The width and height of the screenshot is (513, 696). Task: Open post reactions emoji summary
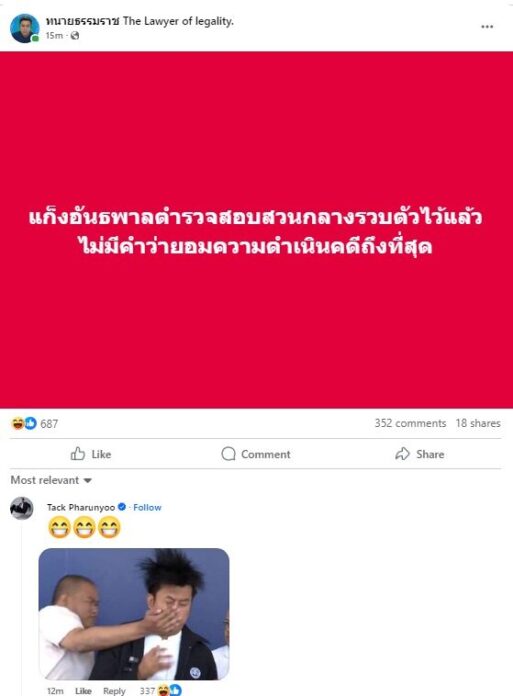click(x=24, y=423)
